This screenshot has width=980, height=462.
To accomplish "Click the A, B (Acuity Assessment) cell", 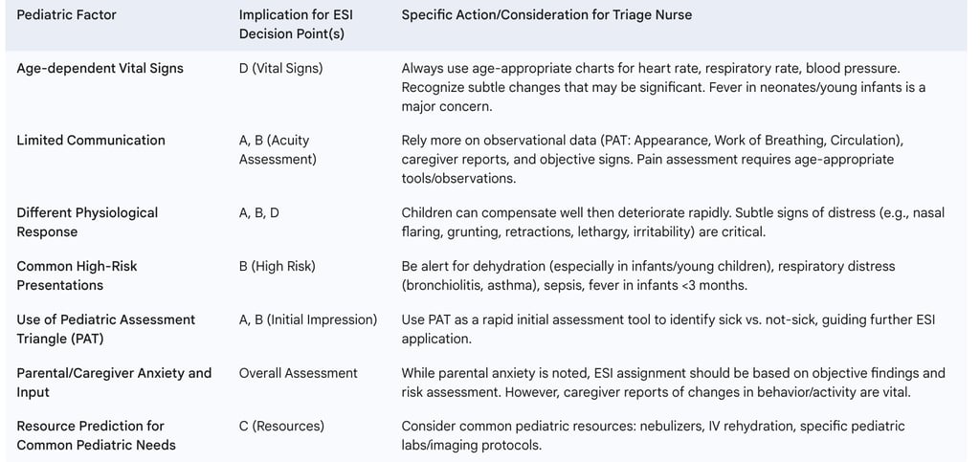I will click(278, 149).
